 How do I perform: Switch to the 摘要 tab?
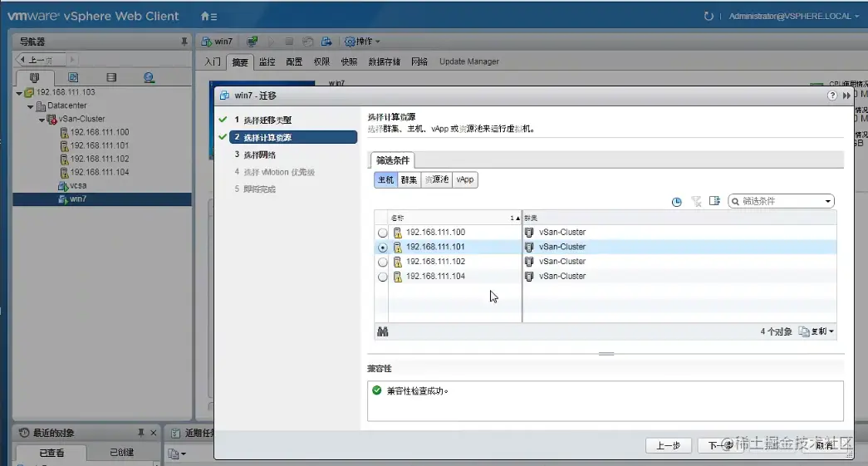tap(240, 62)
